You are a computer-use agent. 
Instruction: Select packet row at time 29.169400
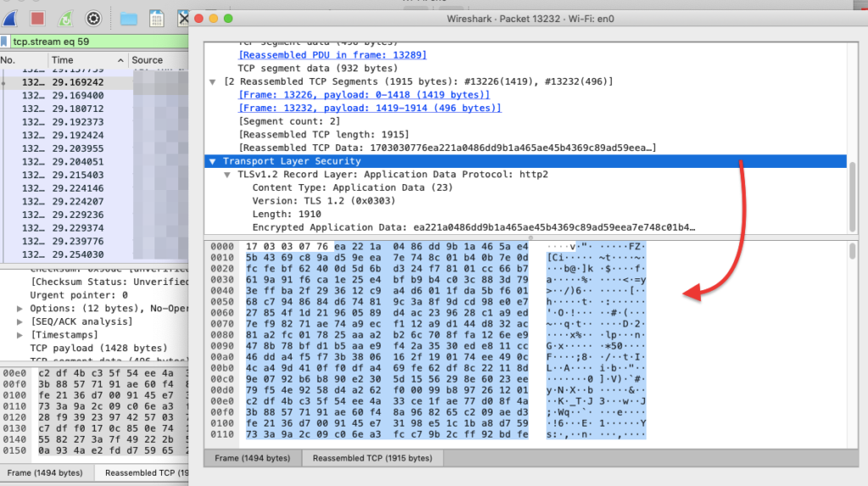point(94,95)
